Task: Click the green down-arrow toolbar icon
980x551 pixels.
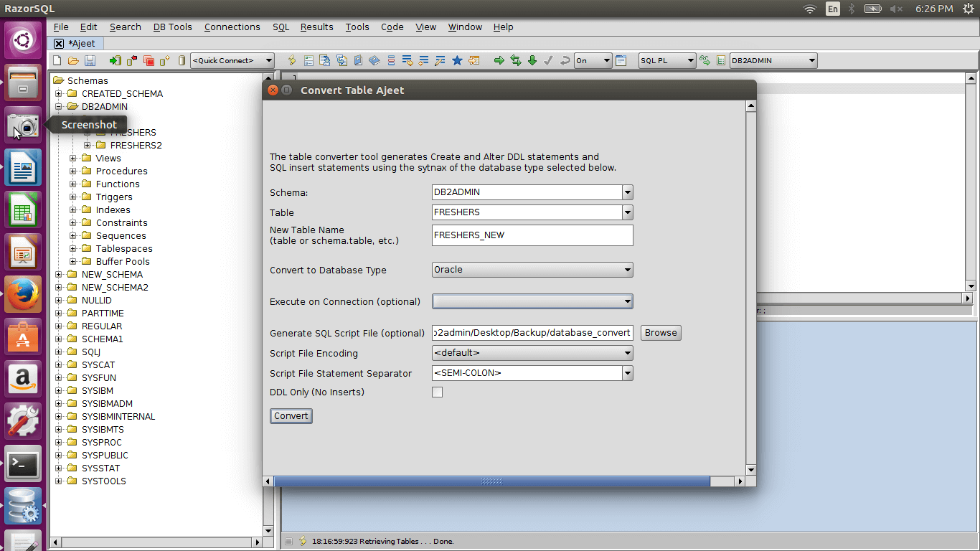Action: click(x=532, y=61)
